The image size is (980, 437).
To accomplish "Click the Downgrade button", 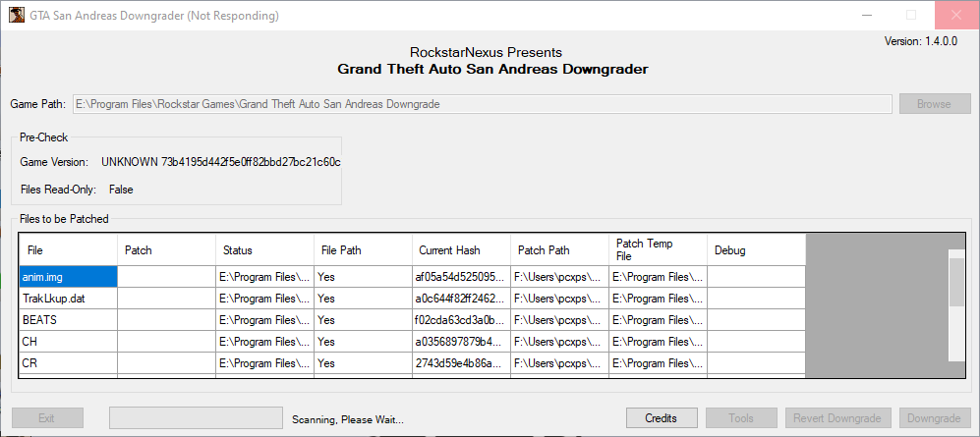I will 935,417.
